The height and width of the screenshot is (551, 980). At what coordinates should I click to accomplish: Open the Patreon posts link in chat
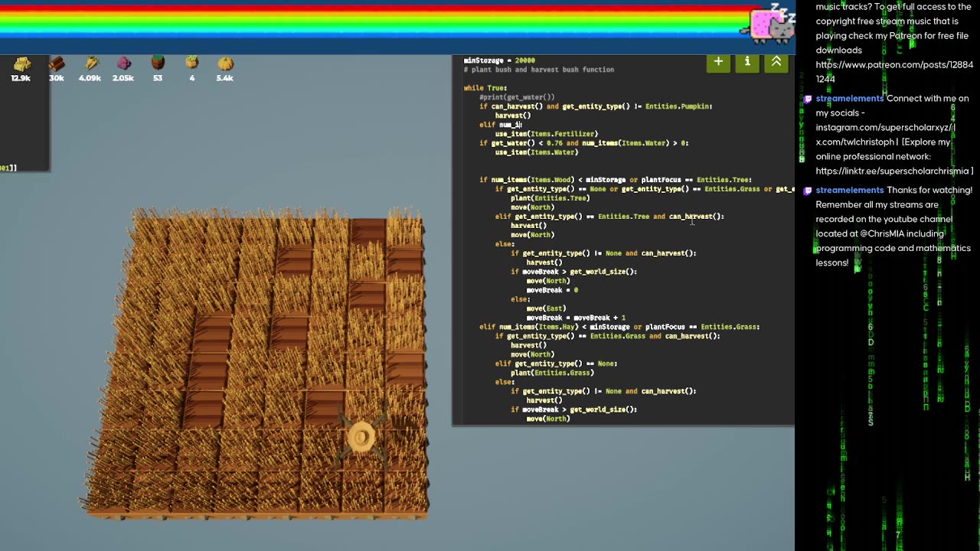pyautogui.click(x=894, y=72)
